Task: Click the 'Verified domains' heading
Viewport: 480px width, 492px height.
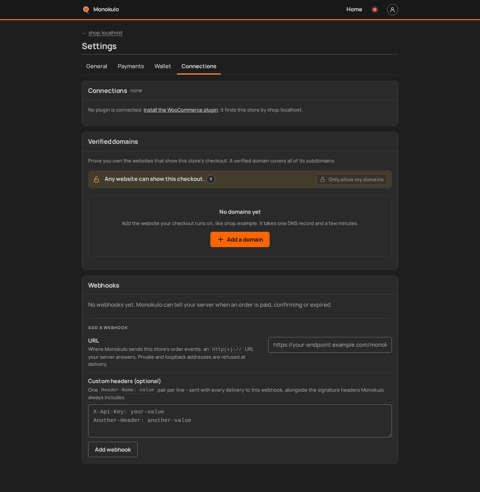Action: [113, 142]
